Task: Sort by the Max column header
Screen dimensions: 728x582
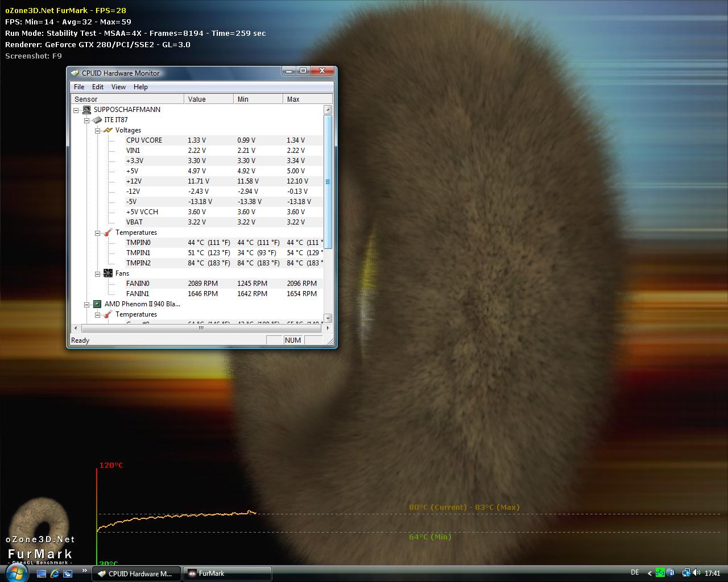Action: tap(308, 99)
